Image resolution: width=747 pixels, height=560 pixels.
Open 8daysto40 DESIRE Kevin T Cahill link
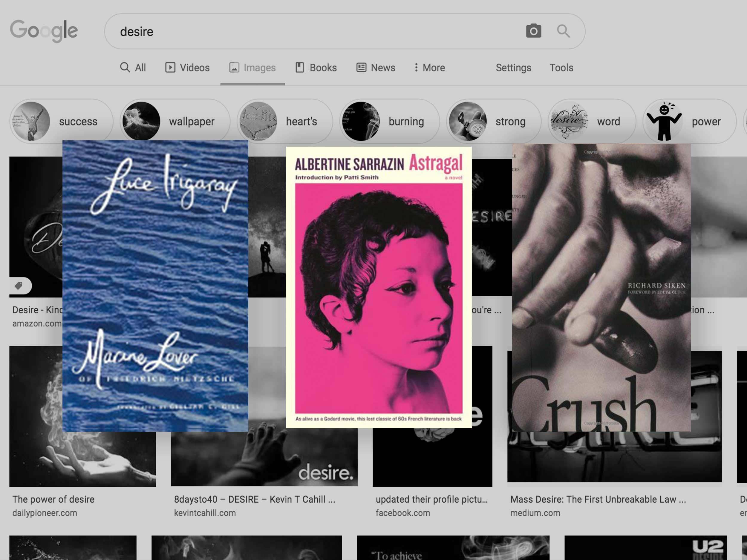255,499
